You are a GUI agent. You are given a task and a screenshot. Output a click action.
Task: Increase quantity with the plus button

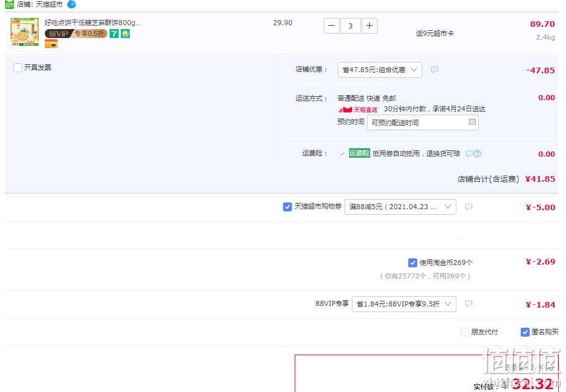(x=369, y=26)
